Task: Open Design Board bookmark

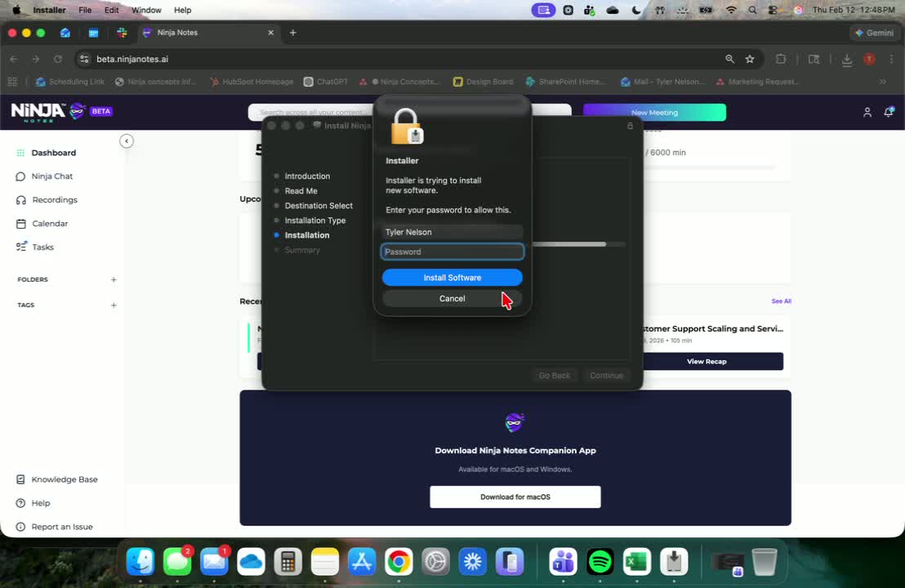Action: pyautogui.click(x=483, y=82)
